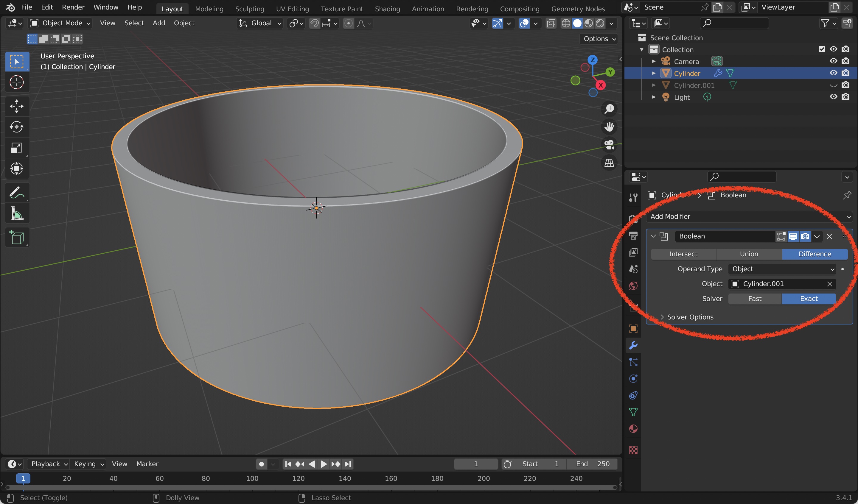Activate the Scale tool
Screen dimensions: 858x504
point(17,148)
